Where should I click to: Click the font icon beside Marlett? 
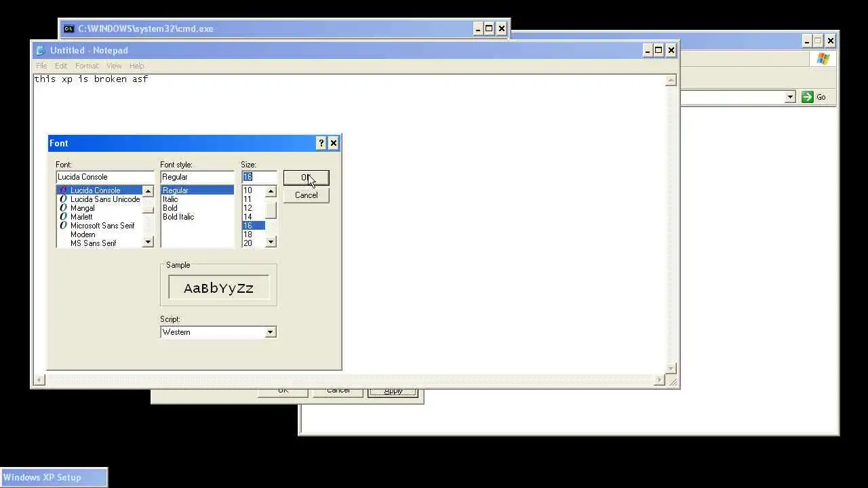(63, 217)
